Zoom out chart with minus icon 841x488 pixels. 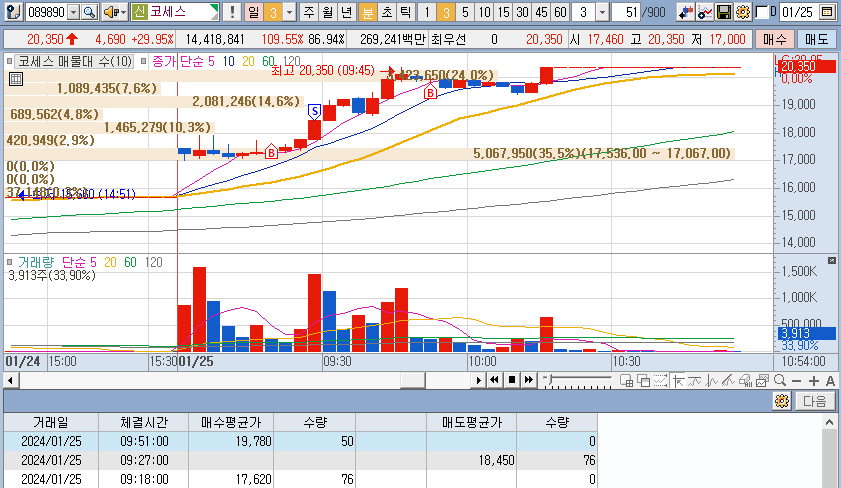796,381
